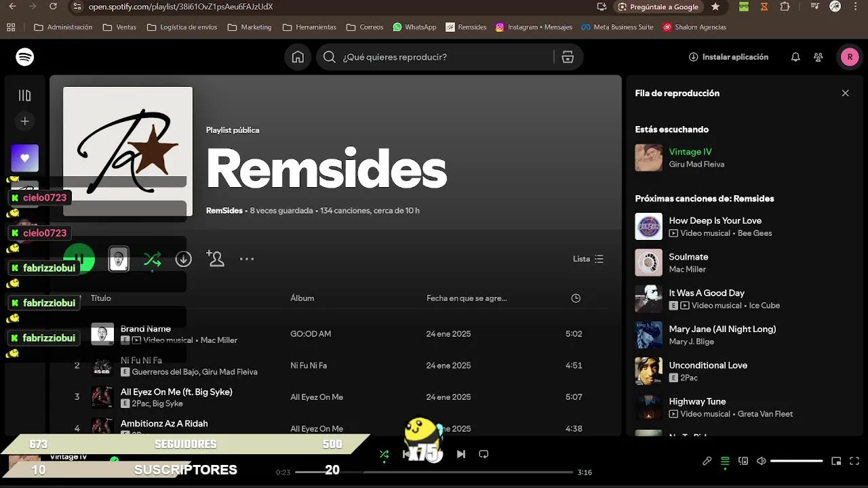The height and width of the screenshot is (488, 868).
Task: Open the Chrome three-dot menu
Action: coord(856,7)
